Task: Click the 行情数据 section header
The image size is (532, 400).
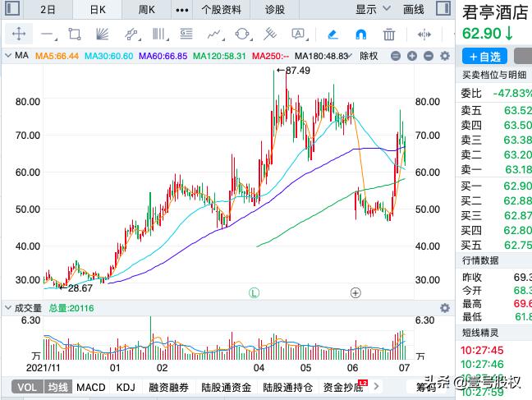Action: (x=480, y=260)
